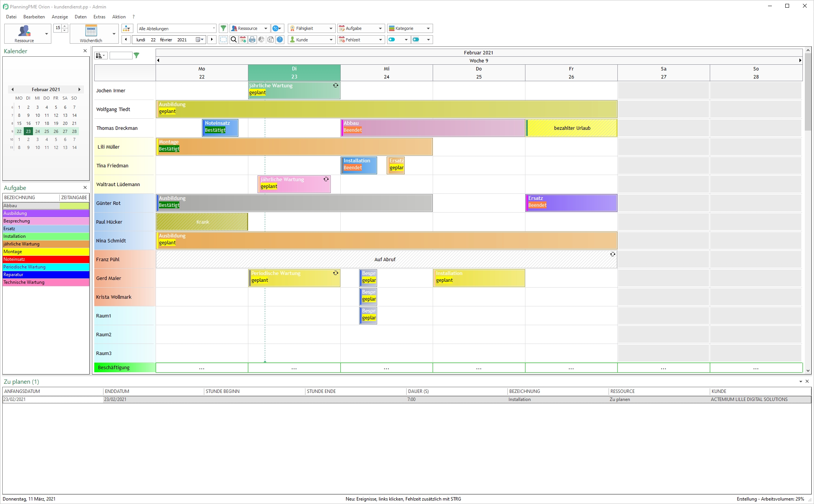
Task: Open the Extras menu
Action: click(99, 17)
